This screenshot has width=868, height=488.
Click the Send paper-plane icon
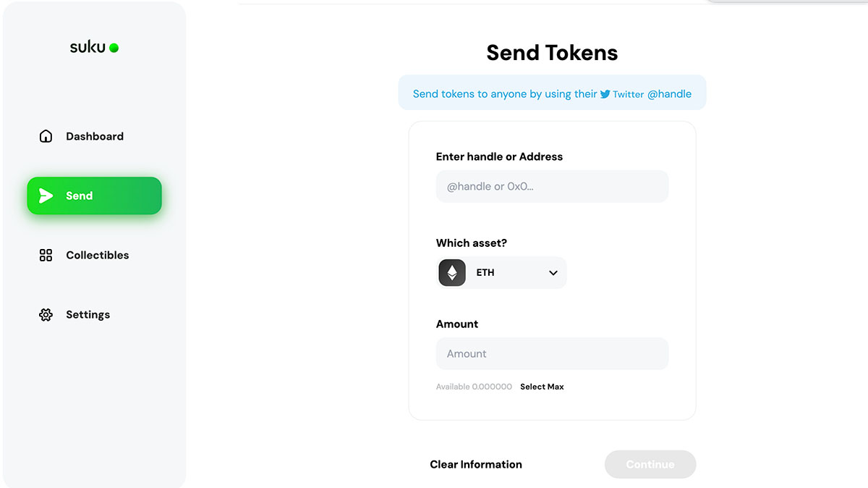[46, 195]
